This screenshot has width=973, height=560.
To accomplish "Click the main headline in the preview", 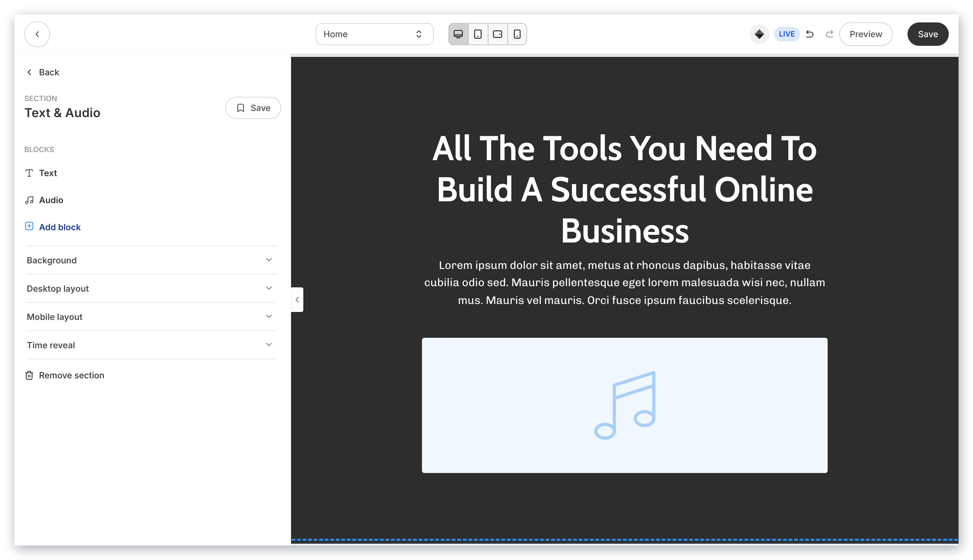I will (x=624, y=189).
